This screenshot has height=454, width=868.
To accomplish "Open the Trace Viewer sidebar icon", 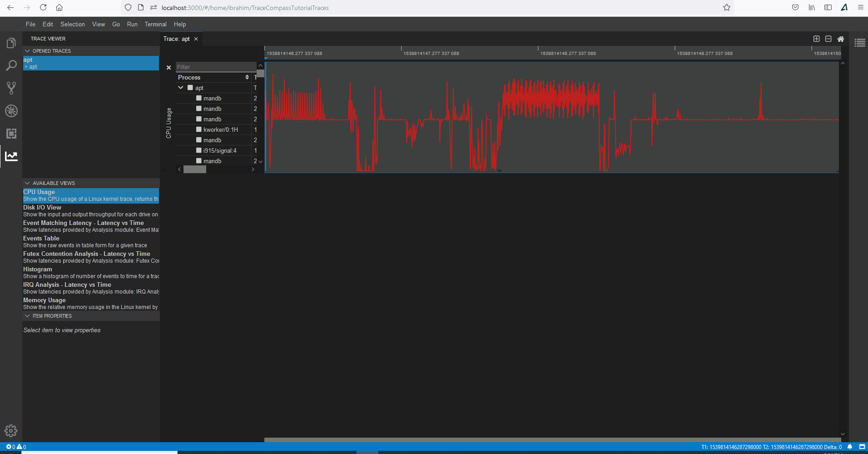I will (x=11, y=156).
